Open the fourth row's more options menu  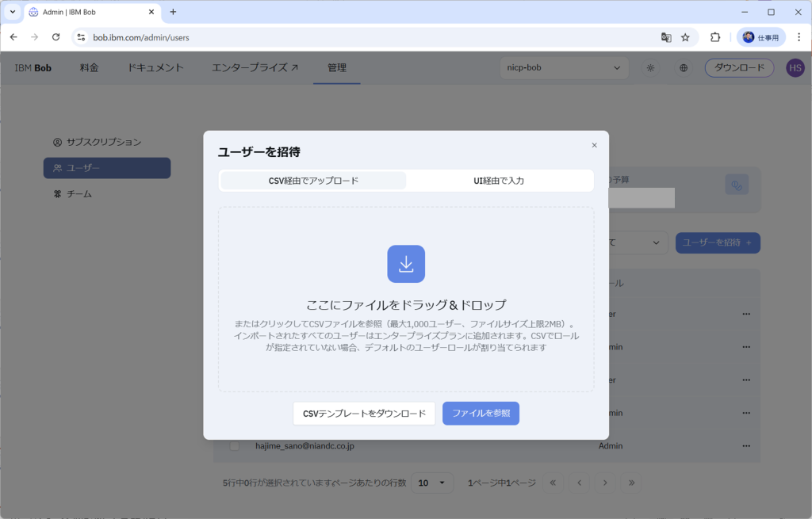(x=746, y=413)
